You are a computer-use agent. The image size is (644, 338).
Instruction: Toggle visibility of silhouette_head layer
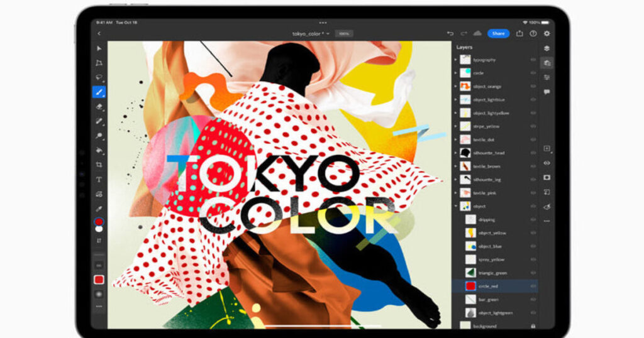pyautogui.click(x=533, y=153)
